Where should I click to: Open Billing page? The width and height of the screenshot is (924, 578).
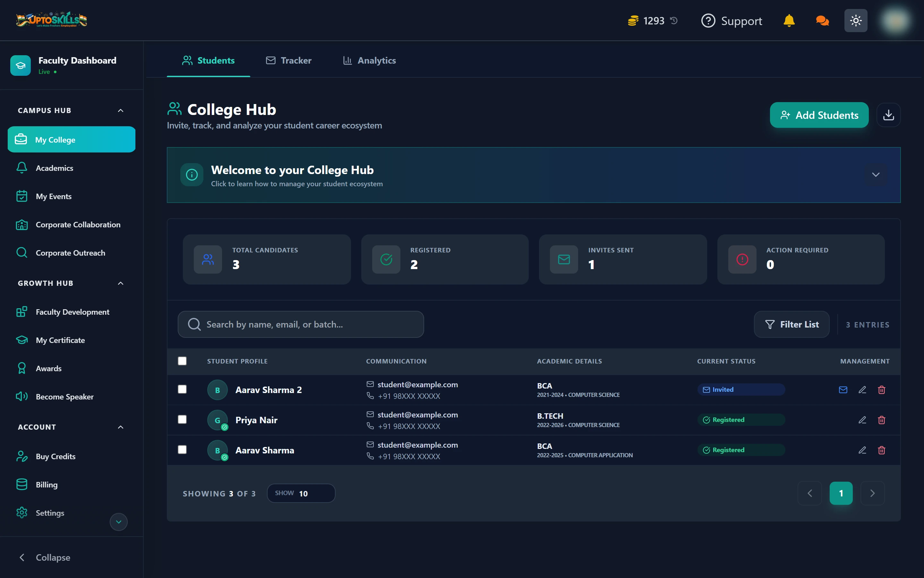coord(72,485)
